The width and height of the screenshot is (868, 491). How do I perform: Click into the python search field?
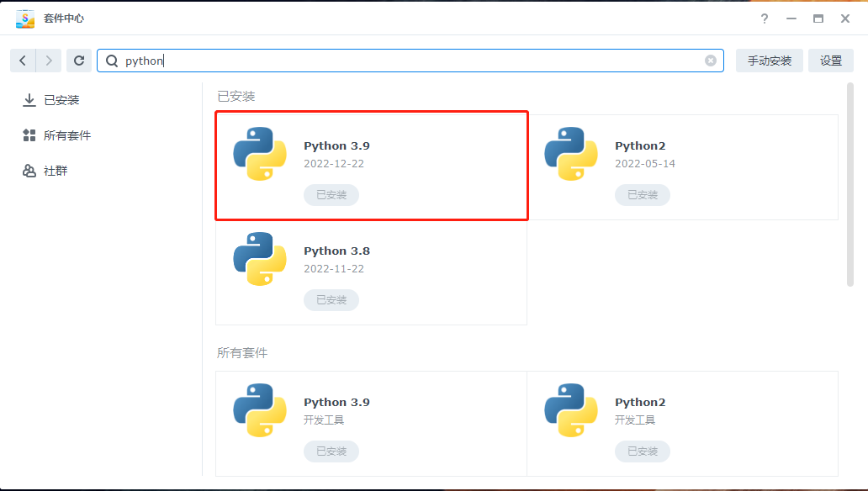click(412, 61)
